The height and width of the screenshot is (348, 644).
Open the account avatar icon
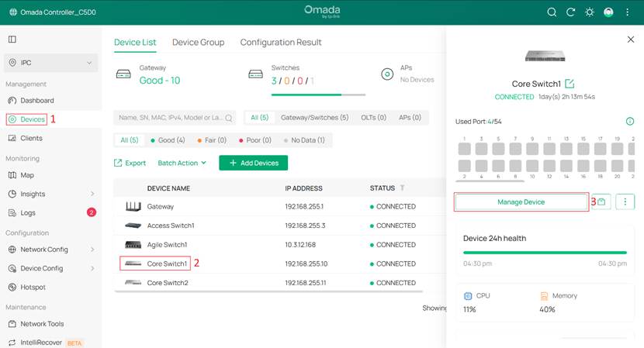click(608, 12)
